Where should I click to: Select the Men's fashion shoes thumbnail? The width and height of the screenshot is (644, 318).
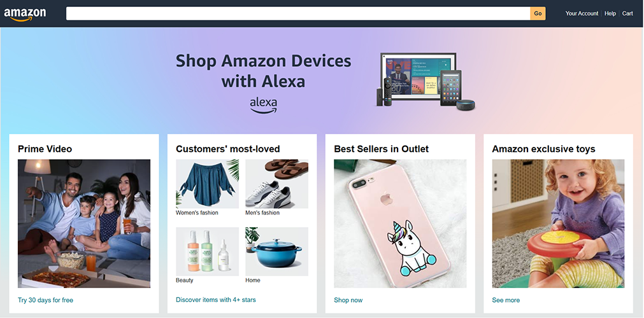tap(277, 184)
